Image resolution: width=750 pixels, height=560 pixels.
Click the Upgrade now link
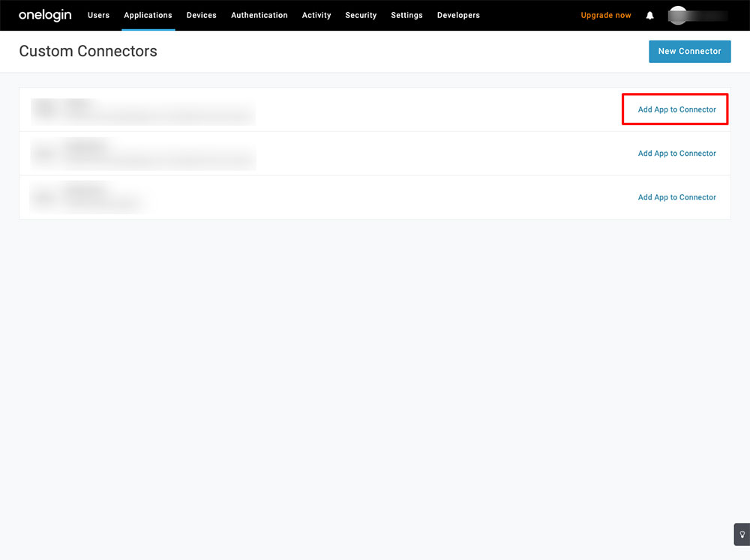(x=606, y=15)
